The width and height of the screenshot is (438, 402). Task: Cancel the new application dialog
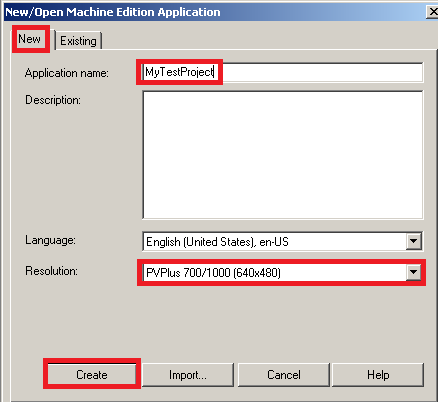pyautogui.click(x=284, y=375)
